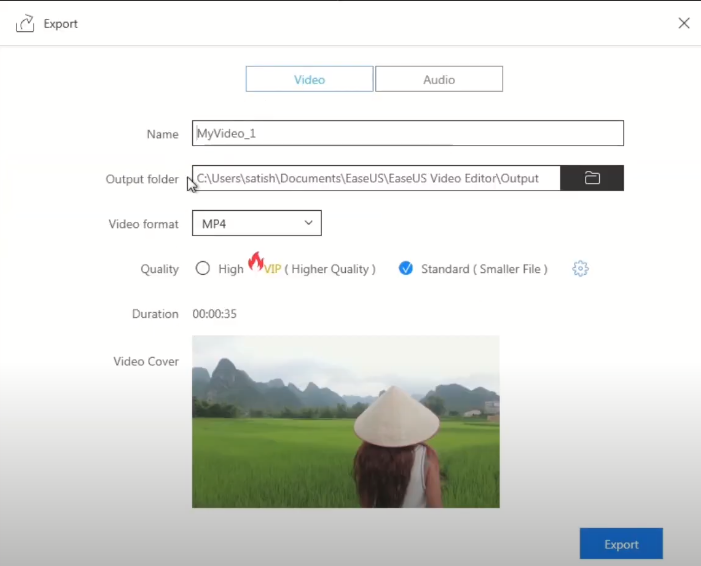Switch to the Video tab
Screen dimensions: 701x566
(309, 79)
